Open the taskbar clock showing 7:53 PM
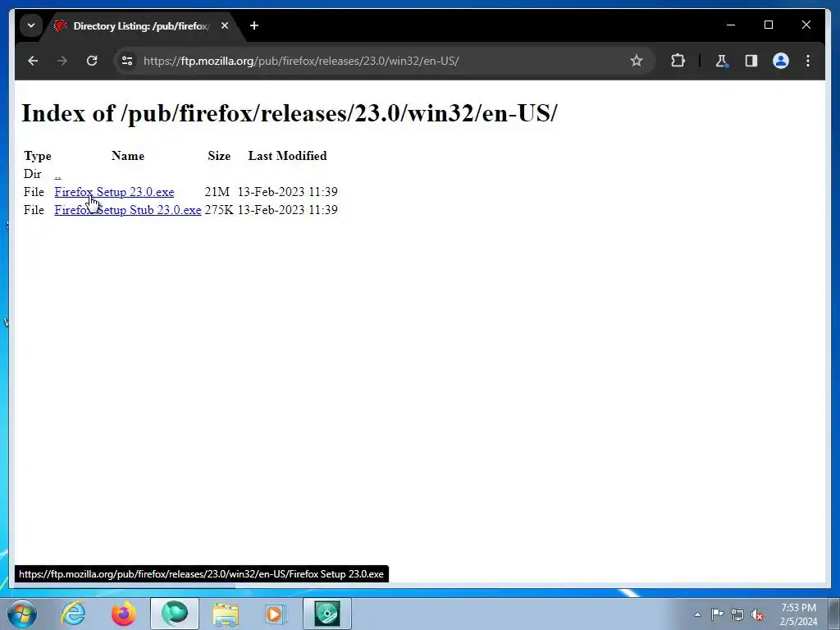840x630 pixels. [x=798, y=614]
